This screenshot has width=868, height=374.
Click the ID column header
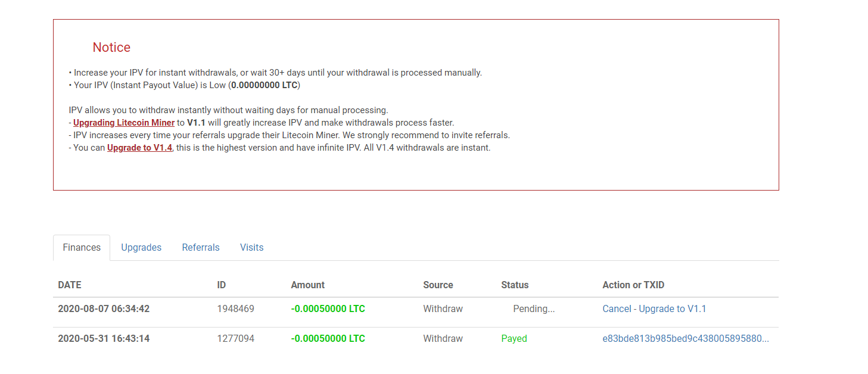(222, 285)
